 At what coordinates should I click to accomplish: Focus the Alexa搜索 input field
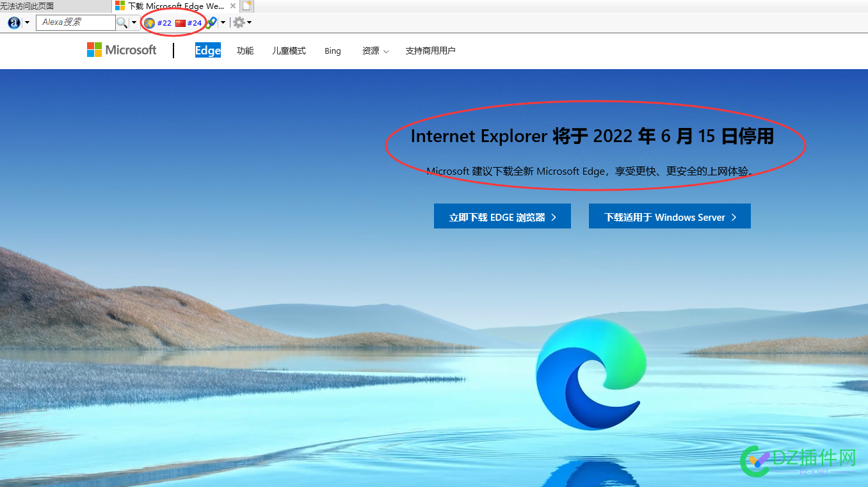pos(75,22)
